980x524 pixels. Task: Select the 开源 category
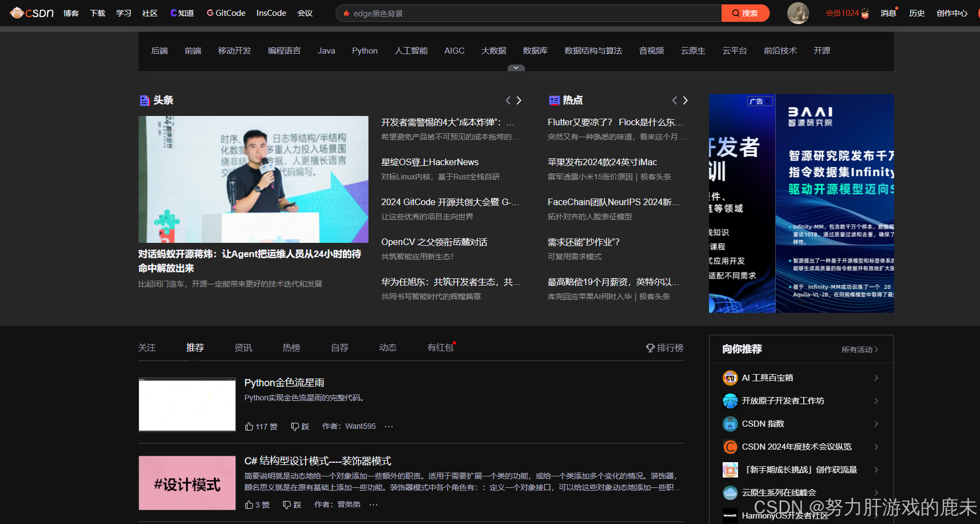(822, 51)
